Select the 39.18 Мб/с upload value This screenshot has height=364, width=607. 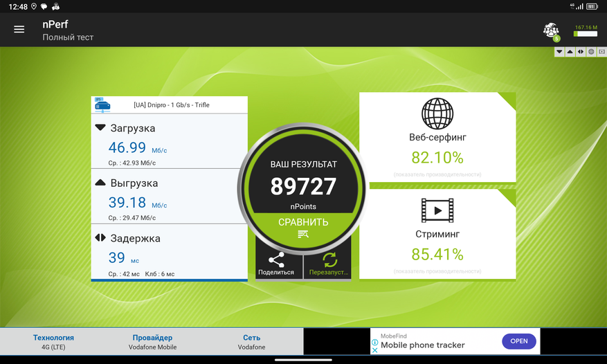coord(138,203)
